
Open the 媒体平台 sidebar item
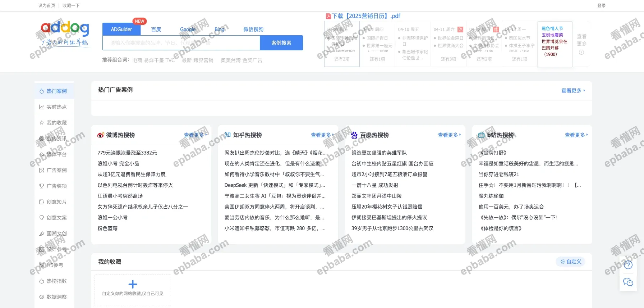(54, 154)
